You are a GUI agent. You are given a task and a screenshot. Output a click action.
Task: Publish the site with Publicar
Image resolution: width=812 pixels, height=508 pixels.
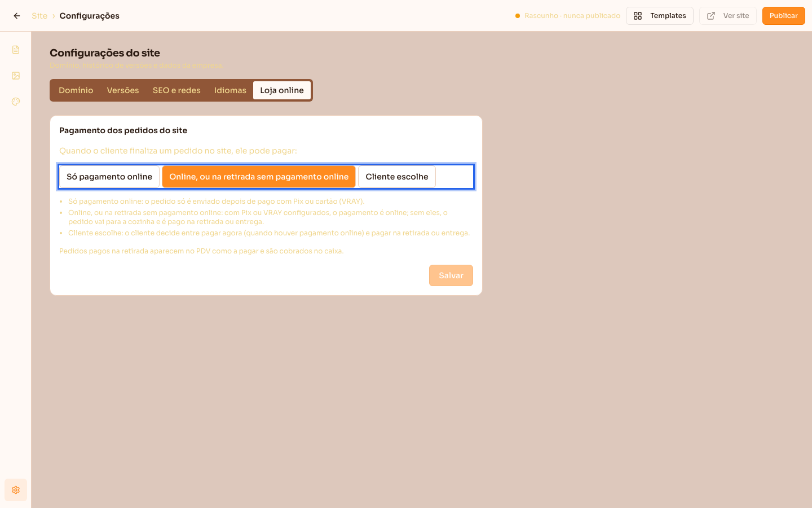[784, 16]
